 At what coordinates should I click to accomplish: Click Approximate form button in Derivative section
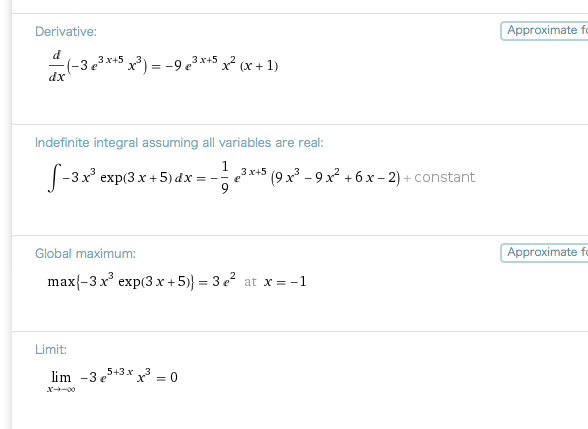544,31
